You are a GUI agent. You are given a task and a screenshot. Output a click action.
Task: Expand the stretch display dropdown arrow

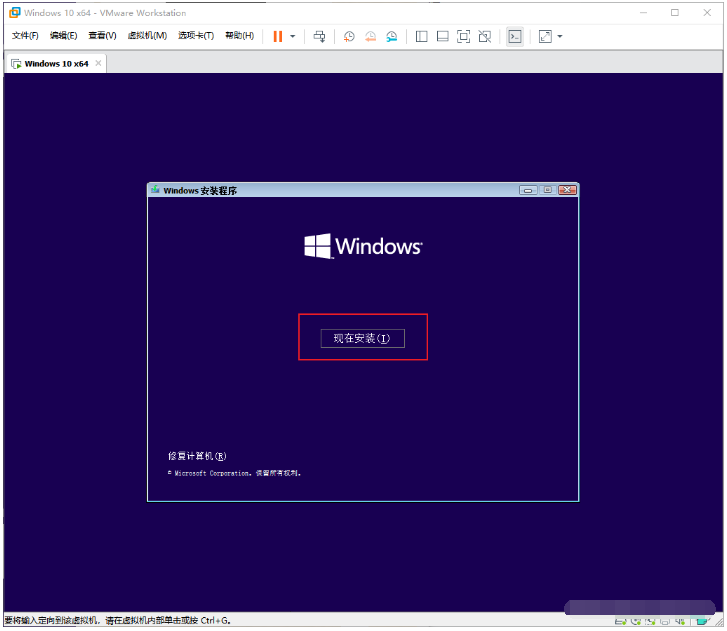[560, 36]
